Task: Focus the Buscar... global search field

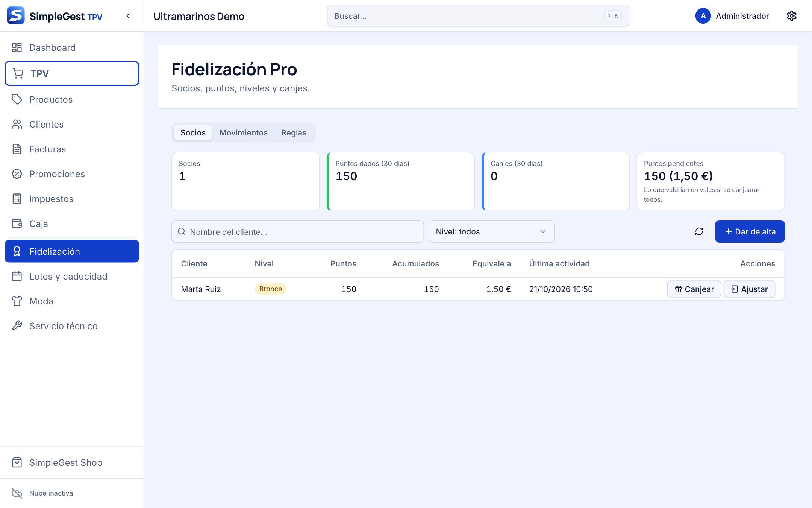Action: [478, 16]
